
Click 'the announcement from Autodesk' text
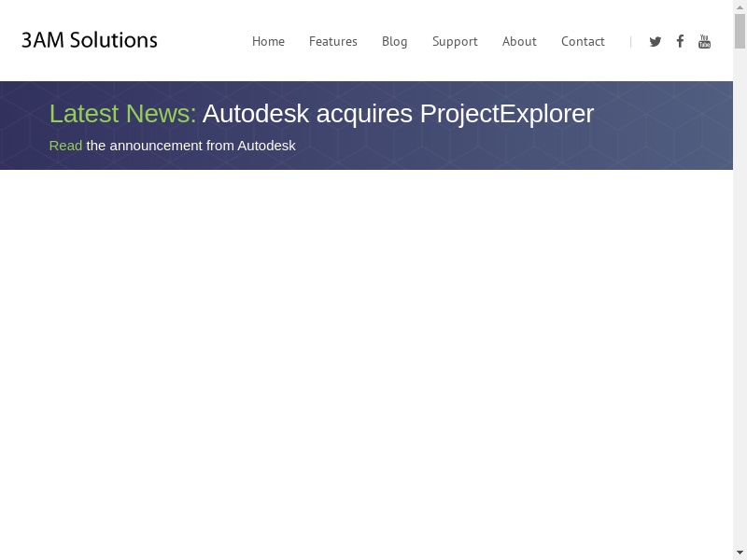pyautogui.click(x=191, y=146)
